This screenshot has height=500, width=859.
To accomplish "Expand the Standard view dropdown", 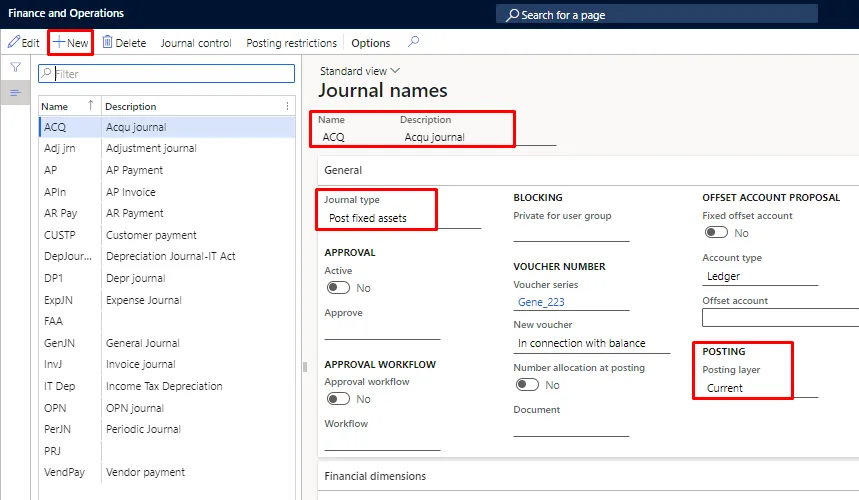I will 360,71.
